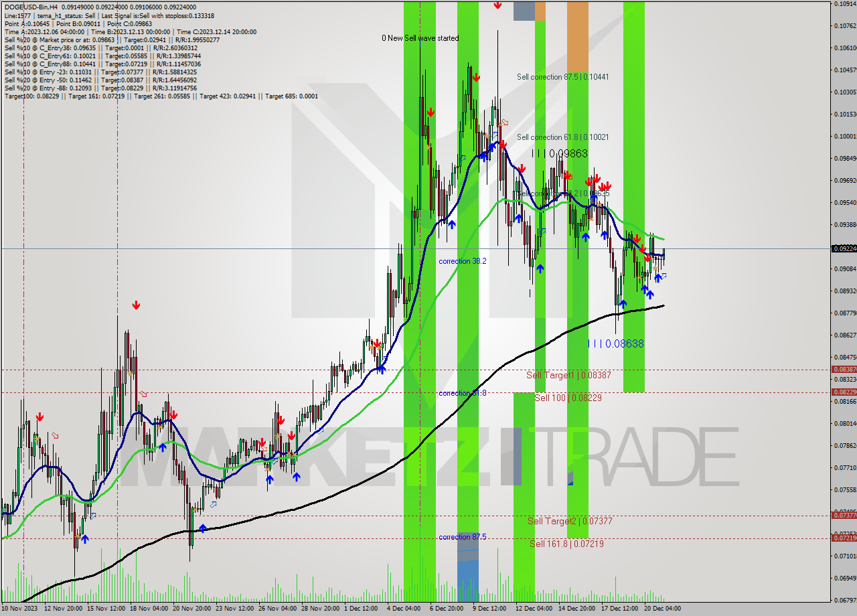Click the 'I I I 0.08638' point label
Screen dimensions: 857x616
[616, 343]
